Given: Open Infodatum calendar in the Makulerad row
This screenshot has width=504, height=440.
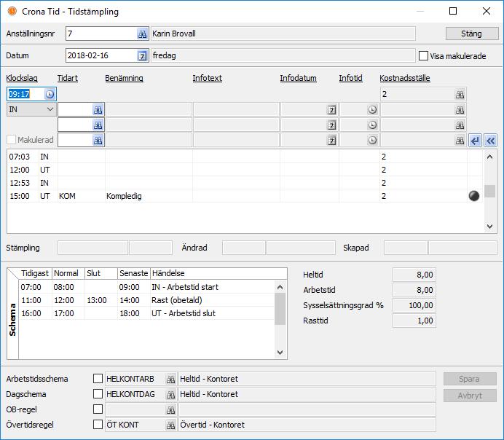Looking at the screenshot, I should click(331, 140).
